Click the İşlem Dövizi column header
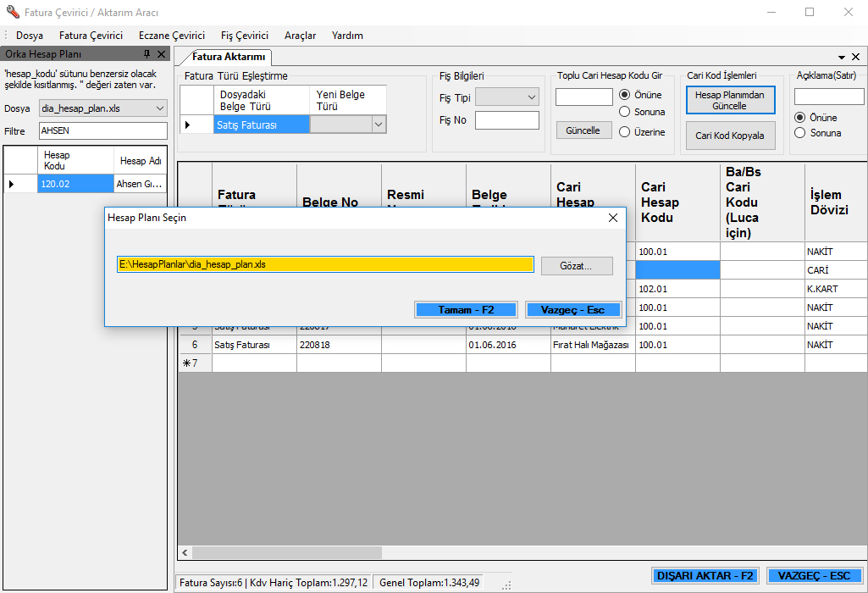Viewport: 868px width, 593px height. pos(836,202)
